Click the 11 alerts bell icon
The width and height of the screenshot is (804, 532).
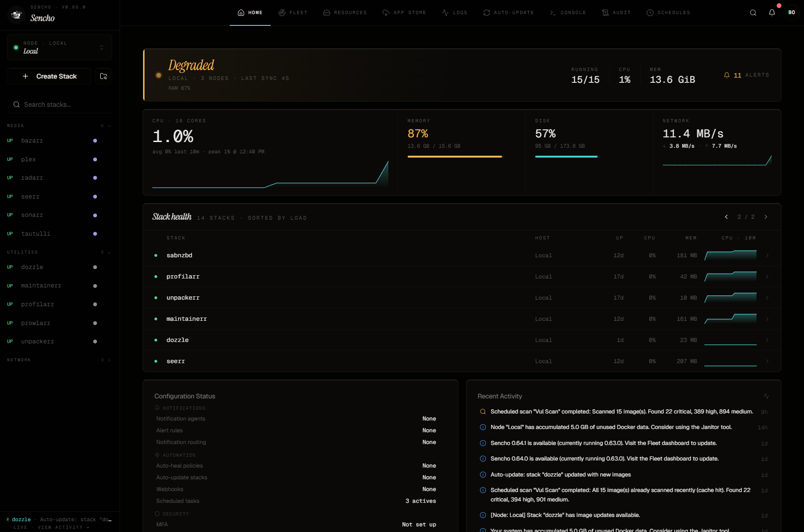tap(727, 75)
